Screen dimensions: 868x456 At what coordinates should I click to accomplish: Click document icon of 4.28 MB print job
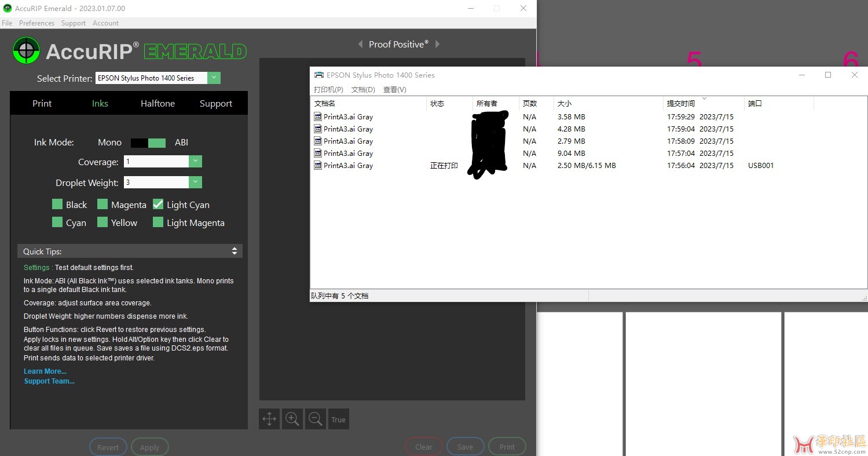click(318, 129)
